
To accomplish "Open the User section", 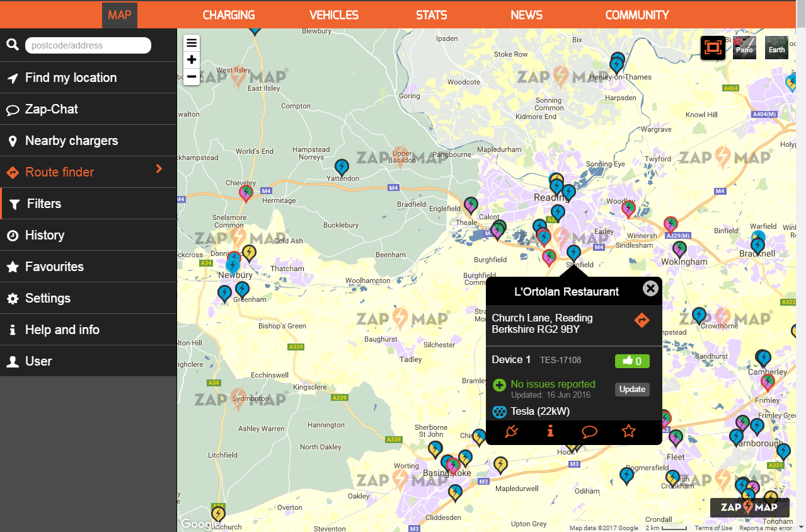I will tap(88, 361).
